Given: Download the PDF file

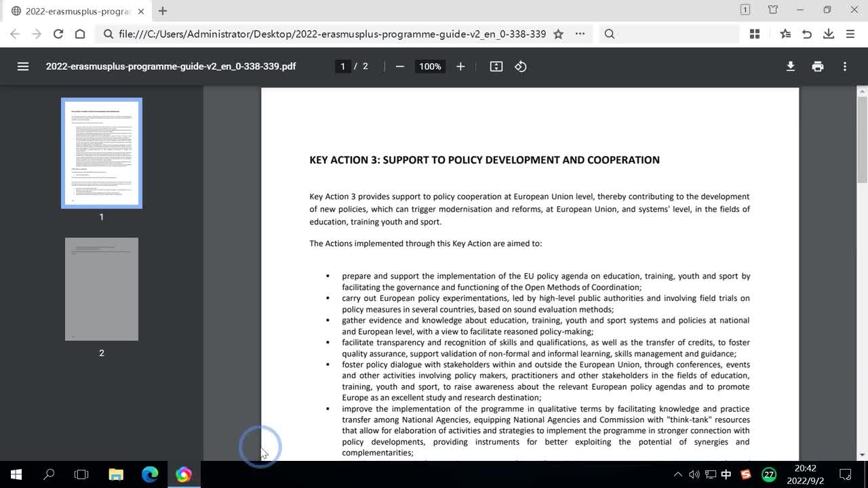Looking at the screenshot, I should point(791,66).
